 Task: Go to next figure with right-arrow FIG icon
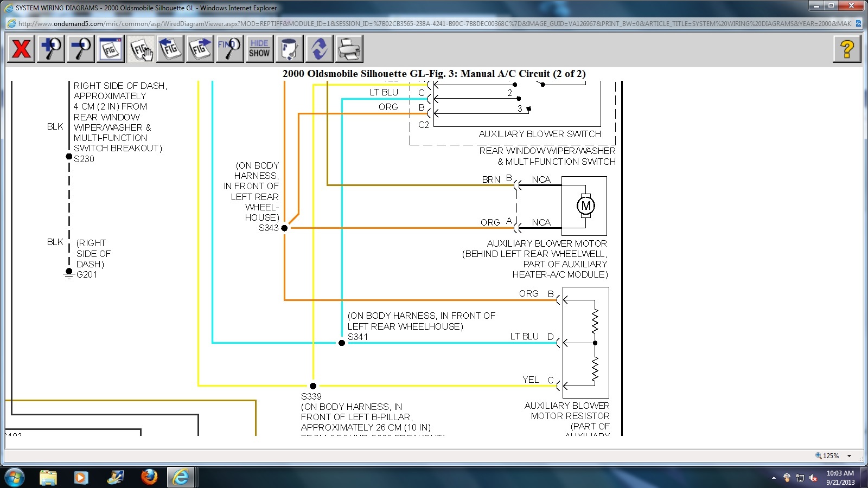[x=200, y=49]
